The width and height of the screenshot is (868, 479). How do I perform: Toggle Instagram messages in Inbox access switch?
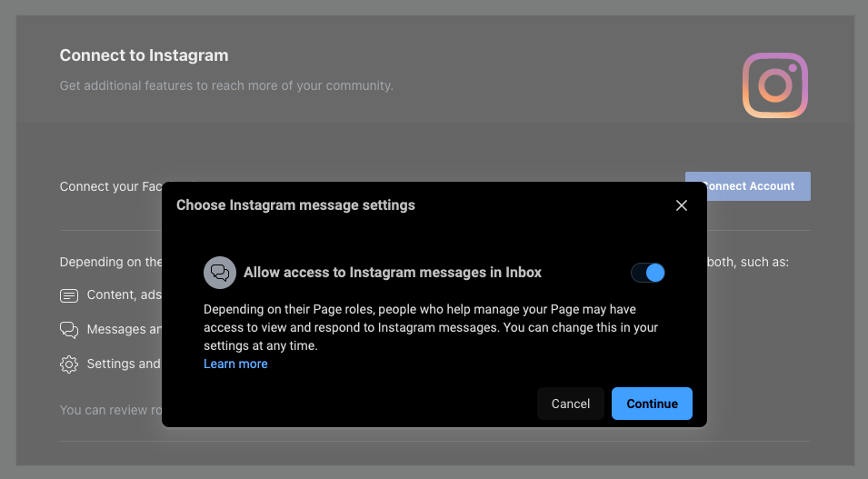(x=648, y=273)
